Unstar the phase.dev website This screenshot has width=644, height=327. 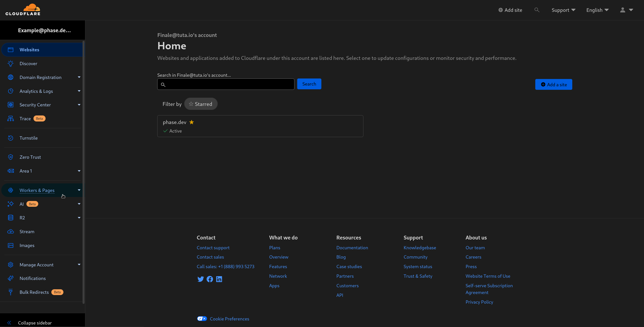pos(192,122)
